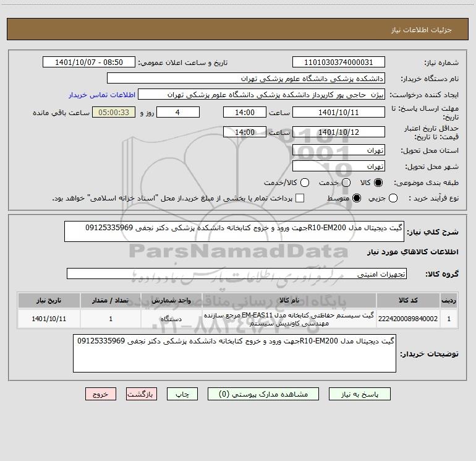The height and width of the screenshot is (461, 476).
Task: Click the پاسخ به نیاز button
Action: click(360, 394)
